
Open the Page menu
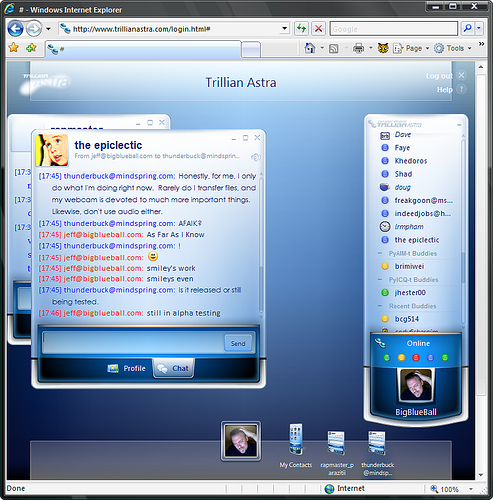coord(411,48)
